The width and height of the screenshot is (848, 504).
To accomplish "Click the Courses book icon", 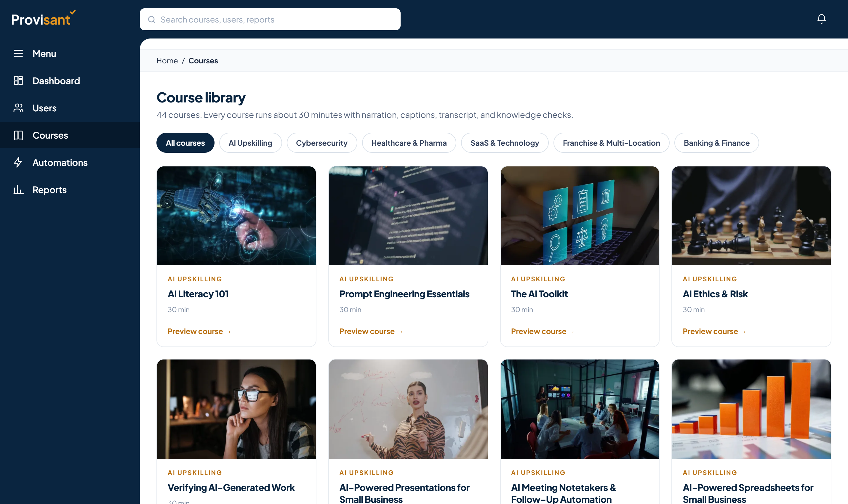I will pos(18,135).
